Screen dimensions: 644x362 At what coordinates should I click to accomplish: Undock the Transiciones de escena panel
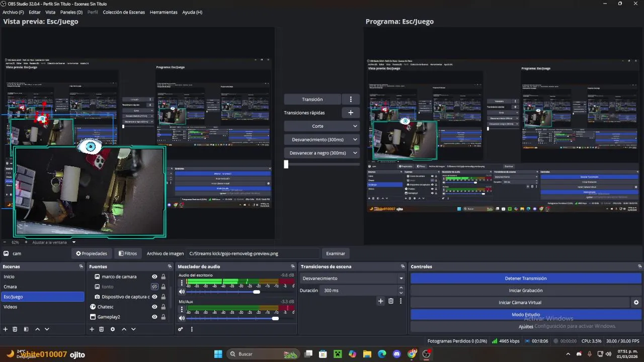pos(403,266)
